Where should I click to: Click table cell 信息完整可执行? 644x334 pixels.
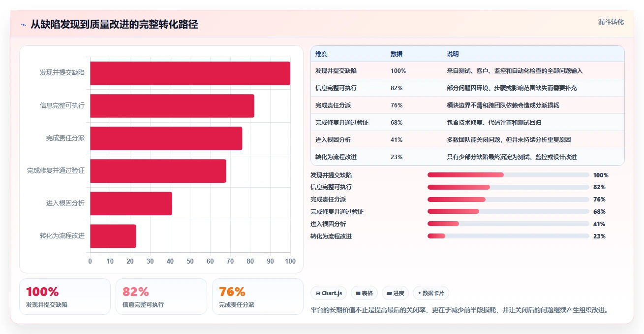336,88
